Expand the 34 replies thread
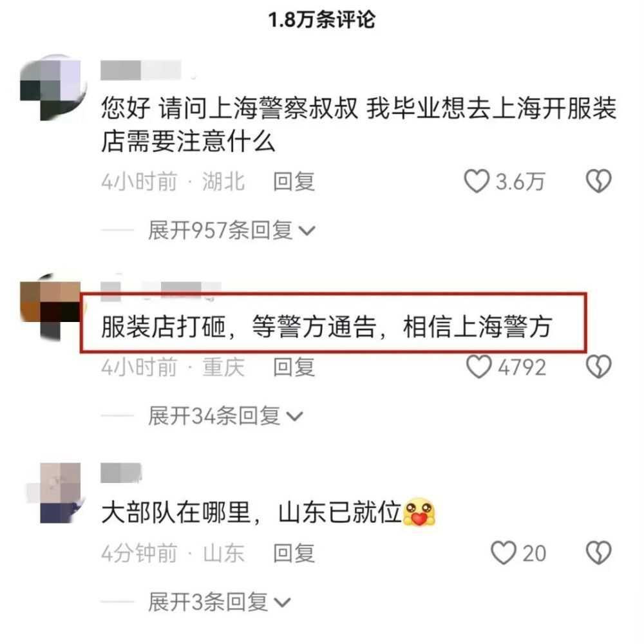 pos(225,416)
